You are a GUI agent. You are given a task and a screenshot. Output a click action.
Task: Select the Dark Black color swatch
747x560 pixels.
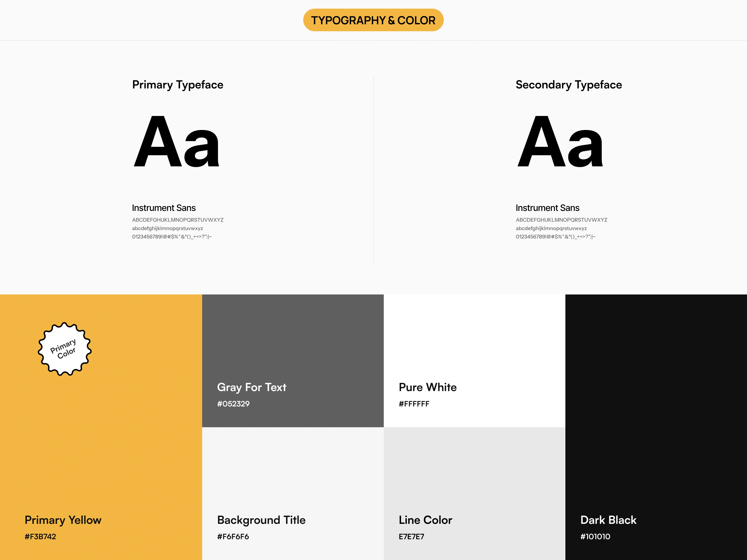[656, 427]
